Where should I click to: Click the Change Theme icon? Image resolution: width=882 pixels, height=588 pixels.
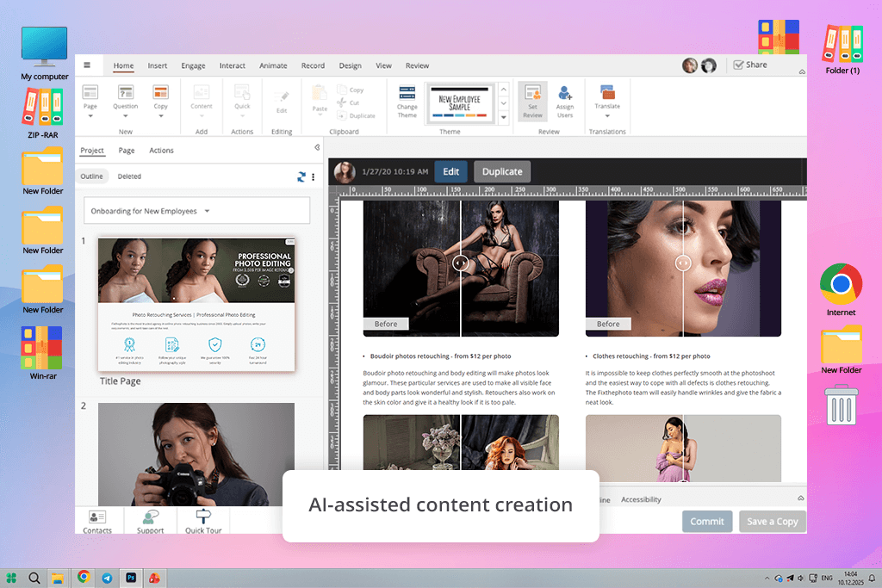pyautogui.click(x=407, y=93)
